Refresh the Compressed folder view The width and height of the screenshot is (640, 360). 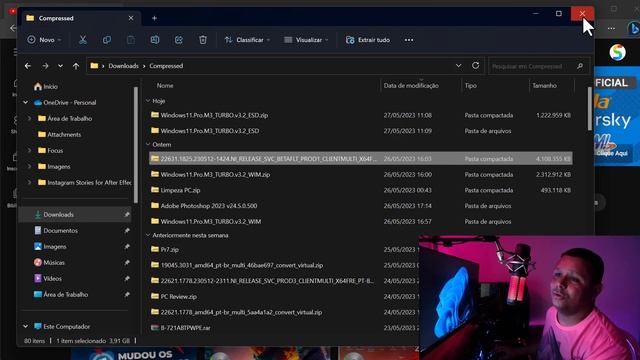click(x=476, y=65)
